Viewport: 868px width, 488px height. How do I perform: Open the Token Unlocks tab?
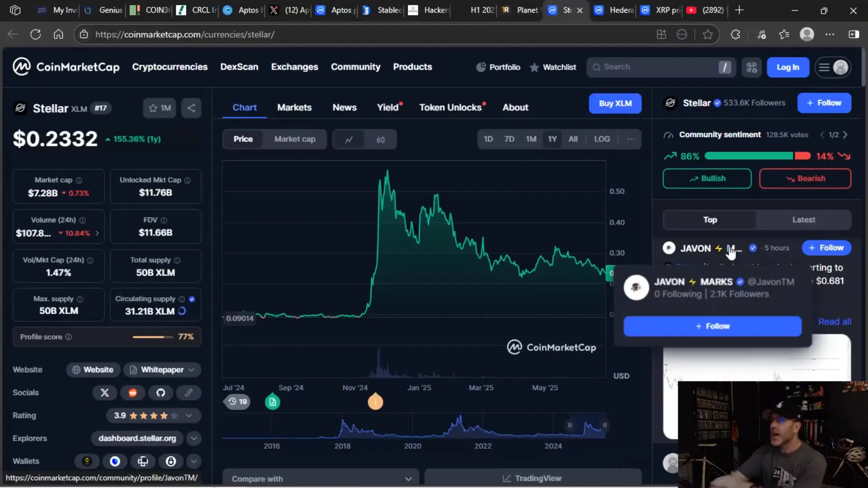(x=450, y=108)
